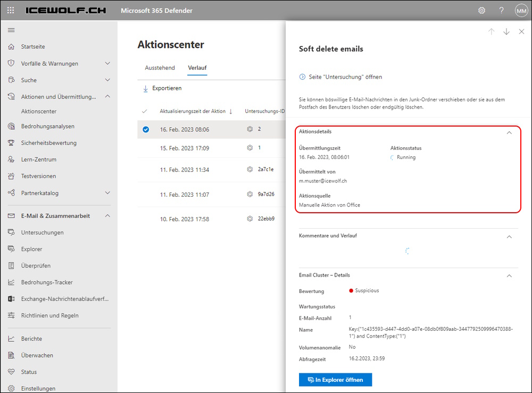Viewport: 532px width, 393px height.
Task: Click the Untersuchungen icon
Action: click(11, 232)
